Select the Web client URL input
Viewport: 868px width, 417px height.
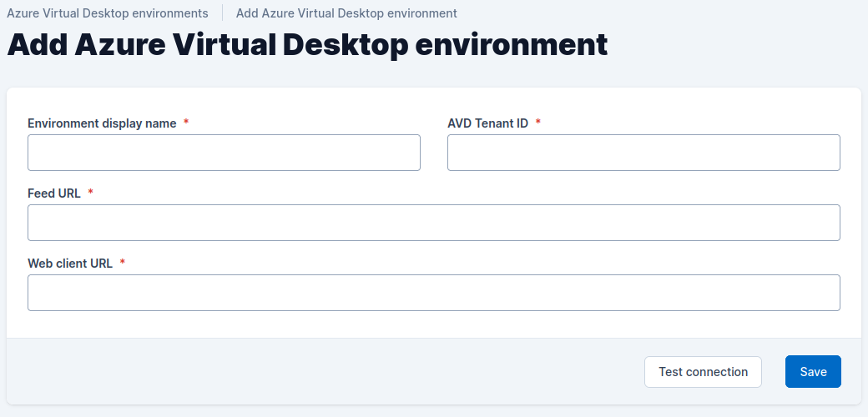(x=433, y=293)
